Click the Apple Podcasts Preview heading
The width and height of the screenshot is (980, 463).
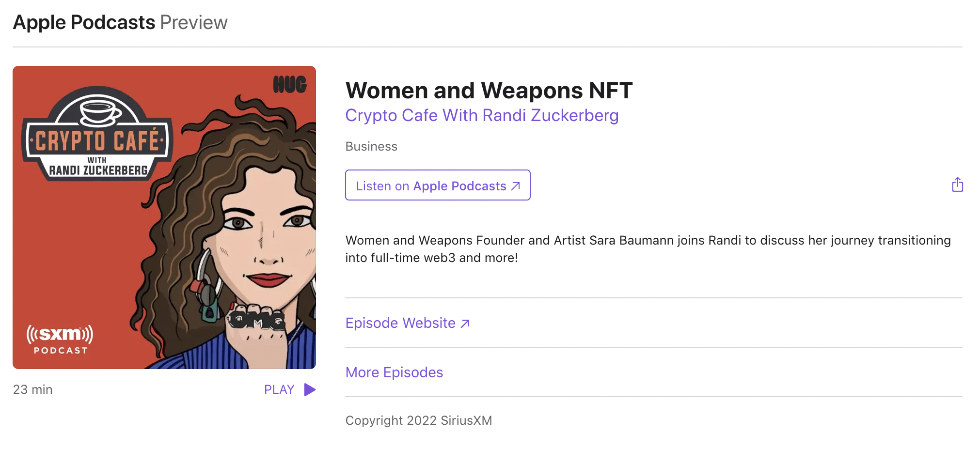coord(120,22)
